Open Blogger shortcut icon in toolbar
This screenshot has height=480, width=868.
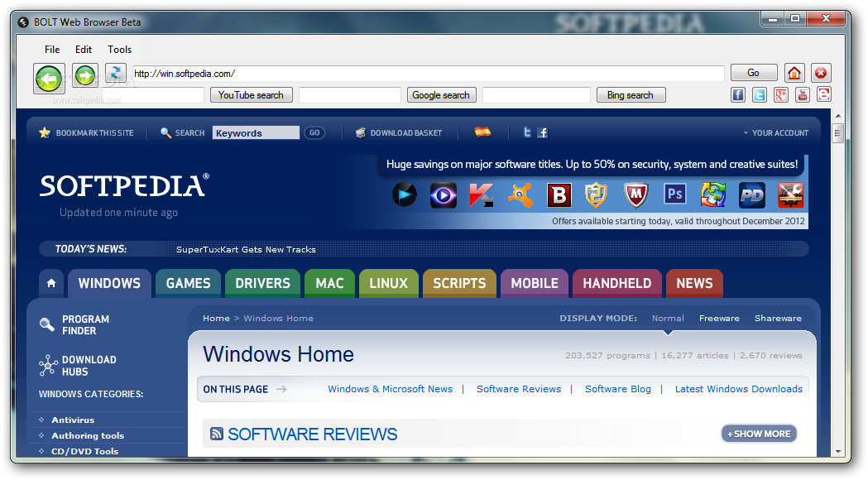823,94
